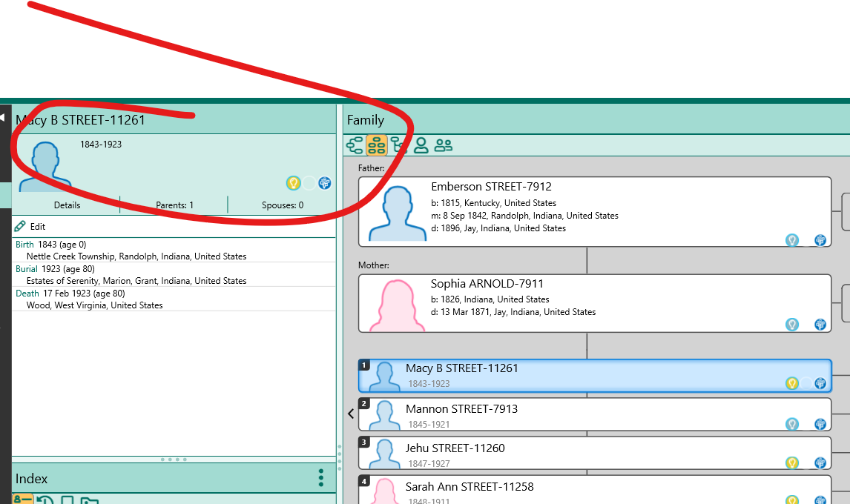
Task: Open Macy's yellow hints lightbulb in the person panel
Action: [x=293, y=183]
